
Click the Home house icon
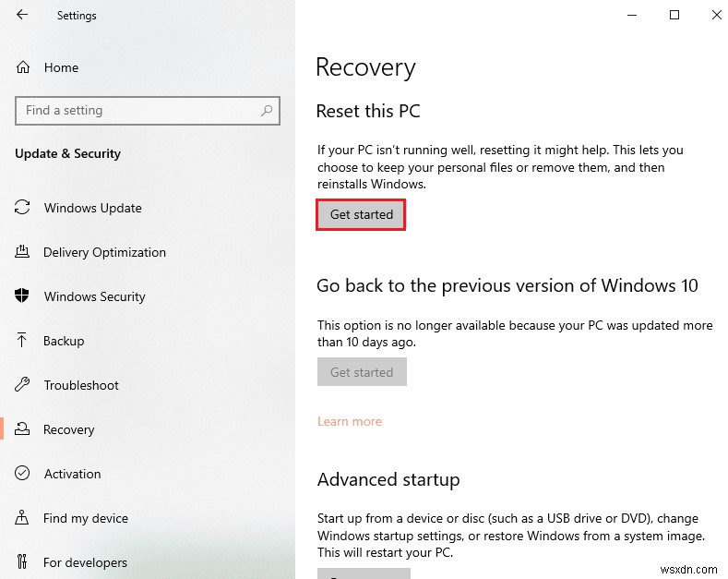pyautogui.click(x=23, y=67)
